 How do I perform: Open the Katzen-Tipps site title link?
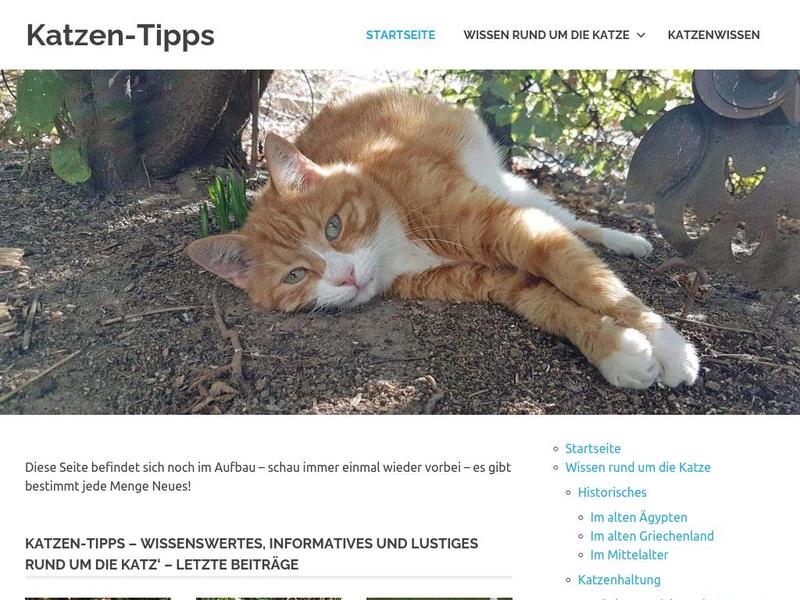click(120, 35)
